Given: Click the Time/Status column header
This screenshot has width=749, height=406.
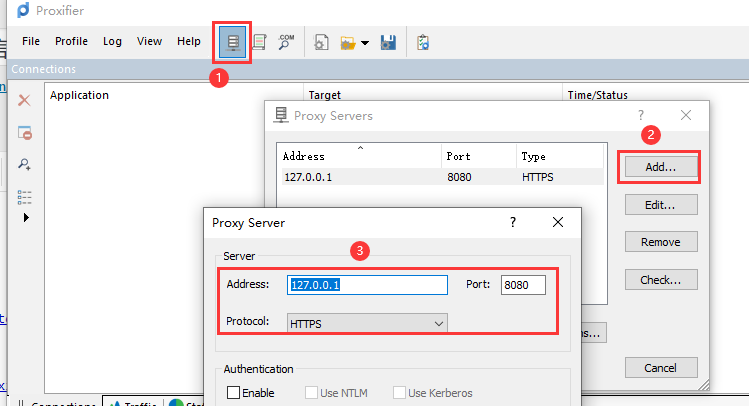Looking at the screenshot, I should (x=598, y=95).
